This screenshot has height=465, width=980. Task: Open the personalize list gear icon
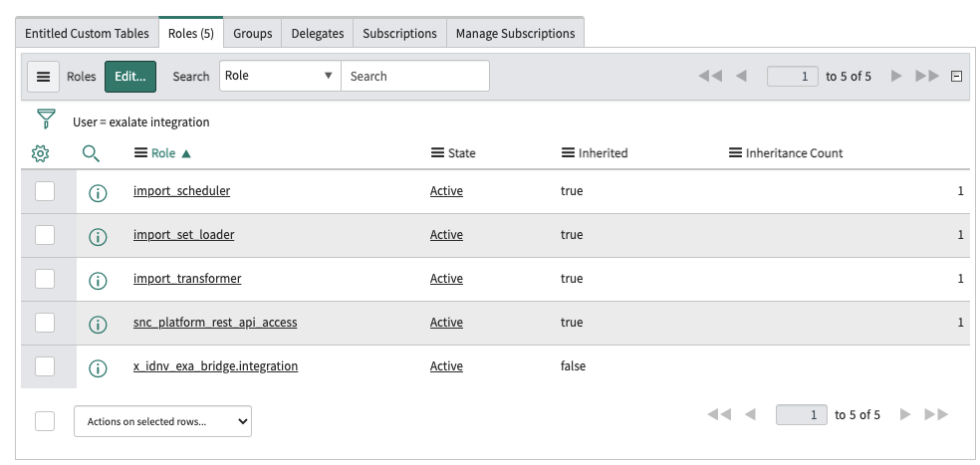[x=40, y=153]
